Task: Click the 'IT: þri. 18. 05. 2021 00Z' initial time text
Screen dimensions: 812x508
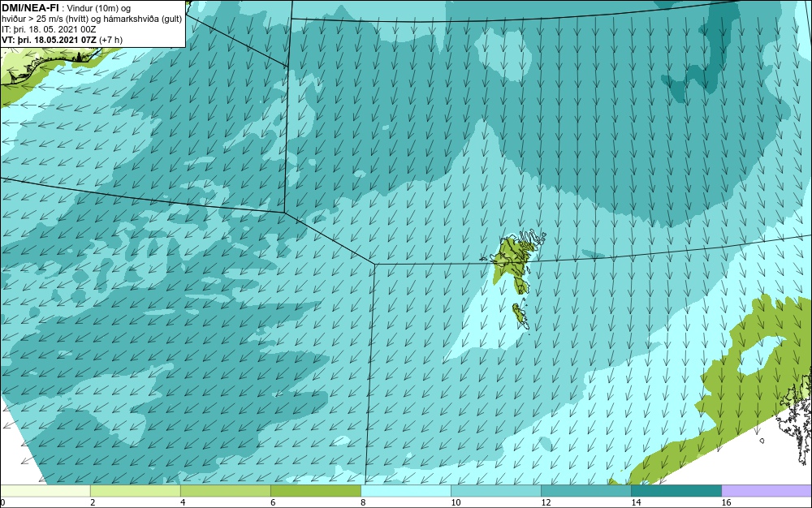Action: tap(49, 29)
